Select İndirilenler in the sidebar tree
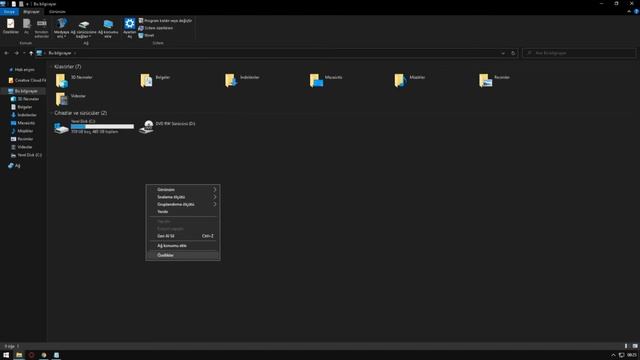Image resolution: width=640 pixels, height=360 pixels. point(24,115)
